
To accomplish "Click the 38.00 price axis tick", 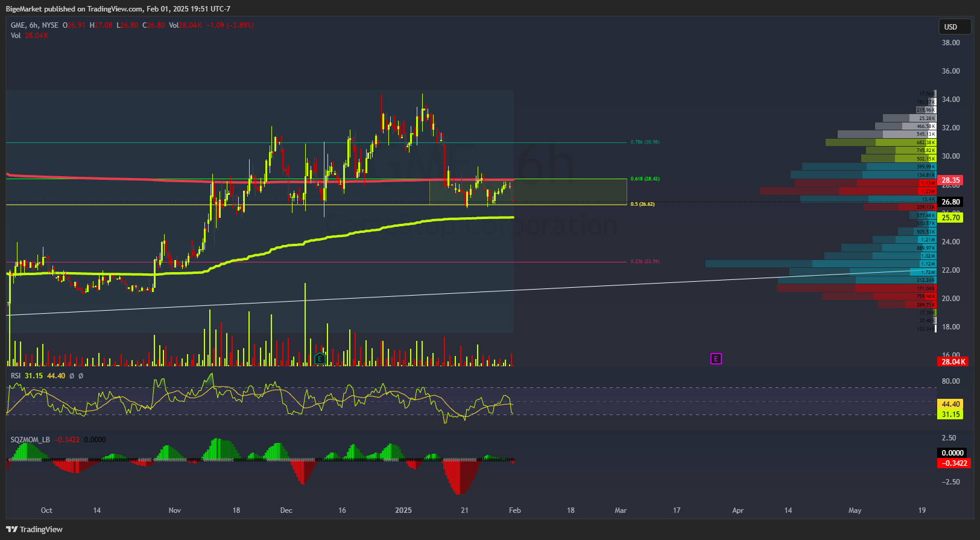I will [x=951, y=43].
